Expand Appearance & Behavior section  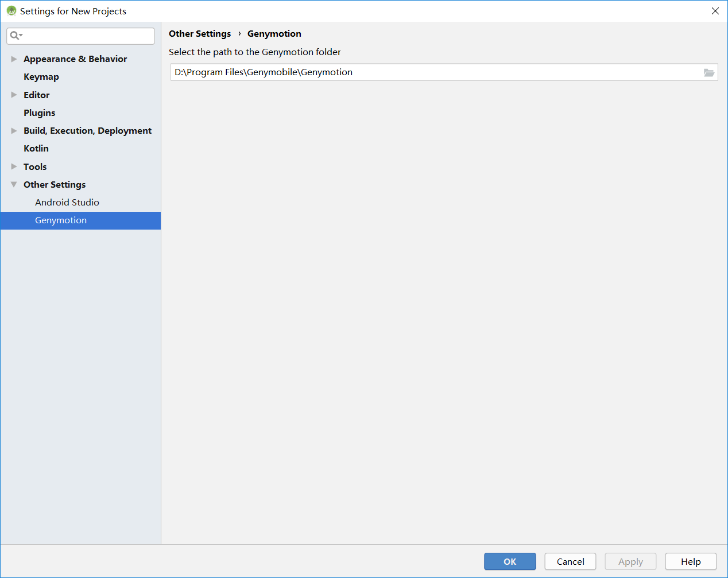(x=14, y=59)
